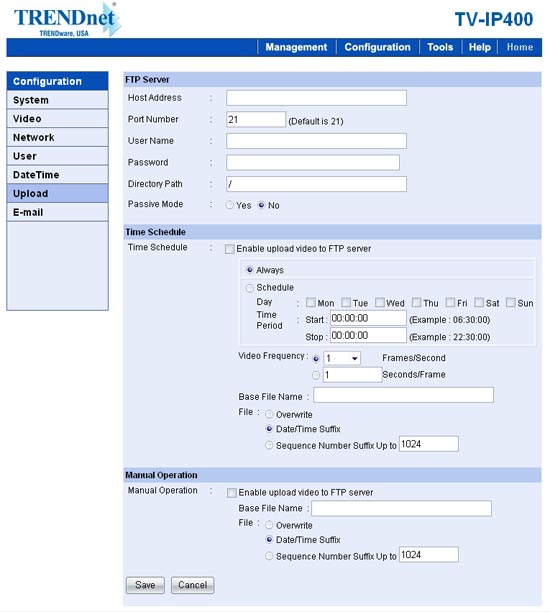
Task: Check the Sun day box
Action: tap(510, 302)
